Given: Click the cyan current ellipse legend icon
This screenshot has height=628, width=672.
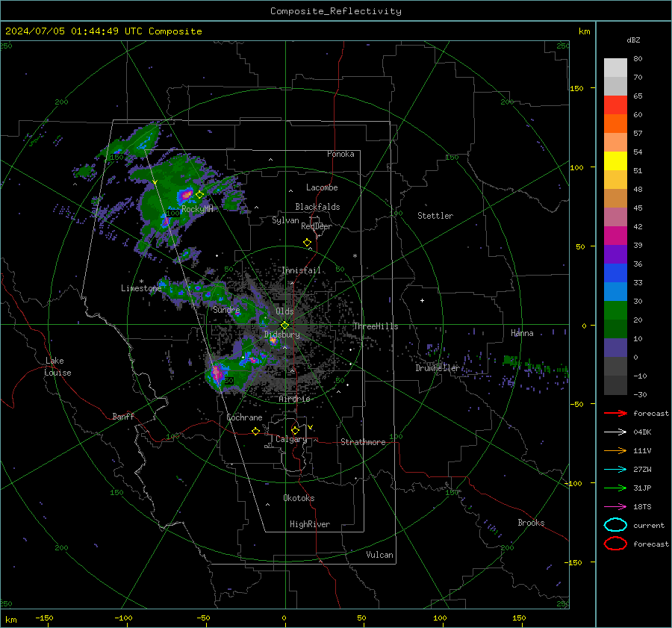Looking at the screenshot, I should click(x=615, y=525).
